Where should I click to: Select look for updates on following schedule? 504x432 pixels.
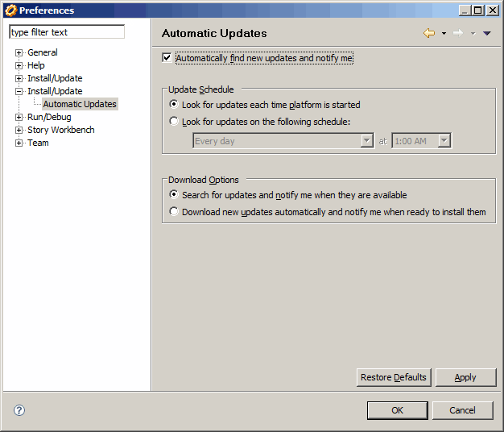pyautogui.click(x=174, y=123)
